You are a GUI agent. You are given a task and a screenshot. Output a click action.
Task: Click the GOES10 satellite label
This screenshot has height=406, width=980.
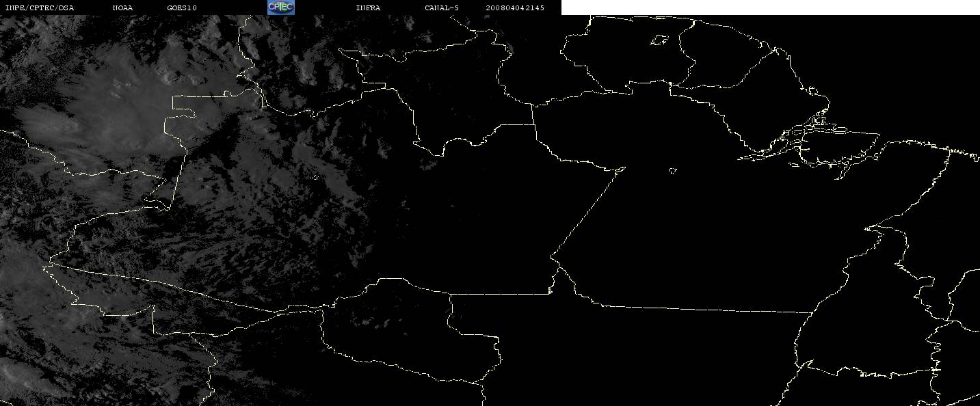182,8
